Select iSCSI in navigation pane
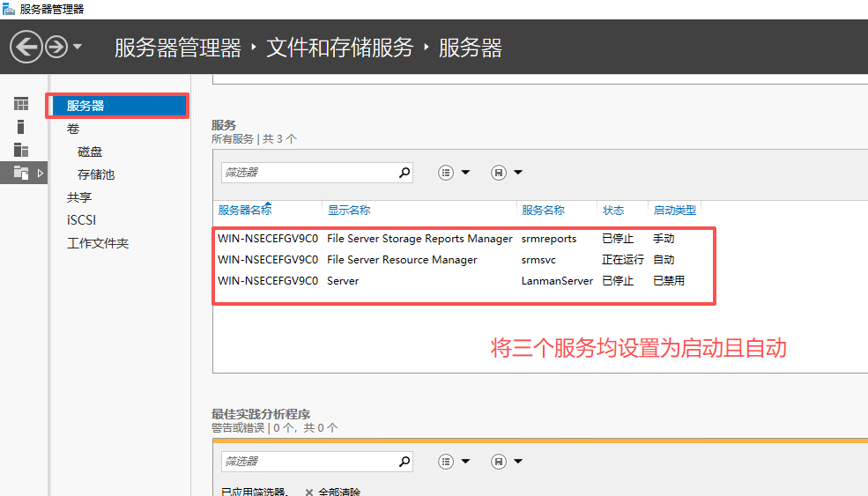The width and height of the screenshot is (868, 496). [x=81, y=220]
